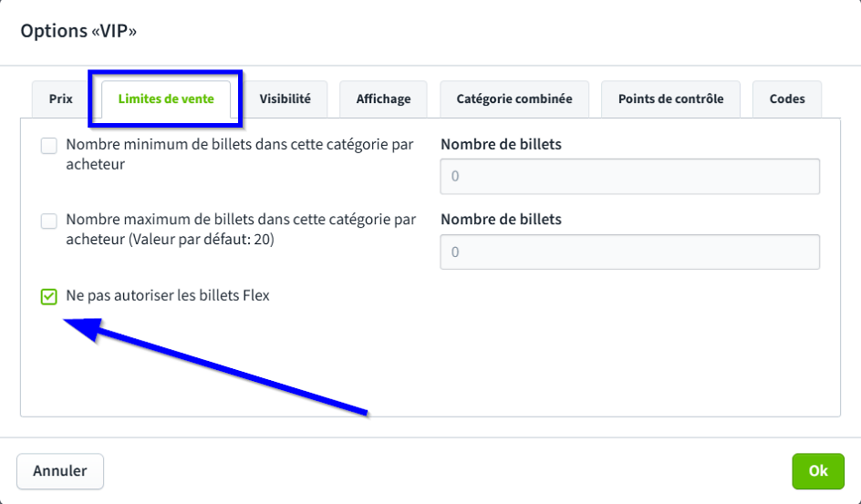Open the Catégorie combinée tab
This screenshot has height=504, width=861.
pos(514,98)
